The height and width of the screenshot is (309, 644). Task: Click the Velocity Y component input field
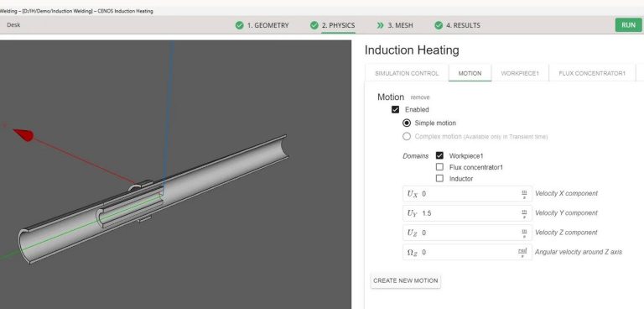(x=467, y=213)
